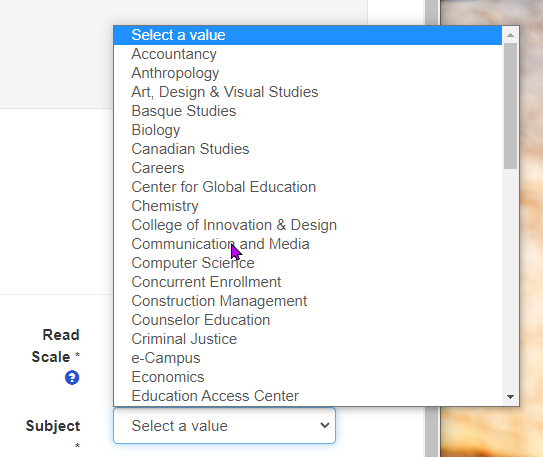
Task: Choose Chemistry from the list
Action: point(308,206)
